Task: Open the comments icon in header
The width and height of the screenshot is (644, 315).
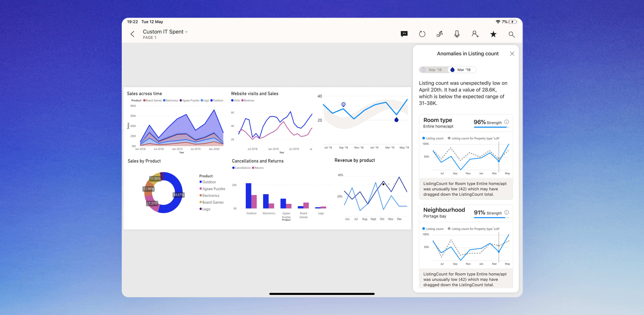Action: pyautogui.click(x=404, y=34)
